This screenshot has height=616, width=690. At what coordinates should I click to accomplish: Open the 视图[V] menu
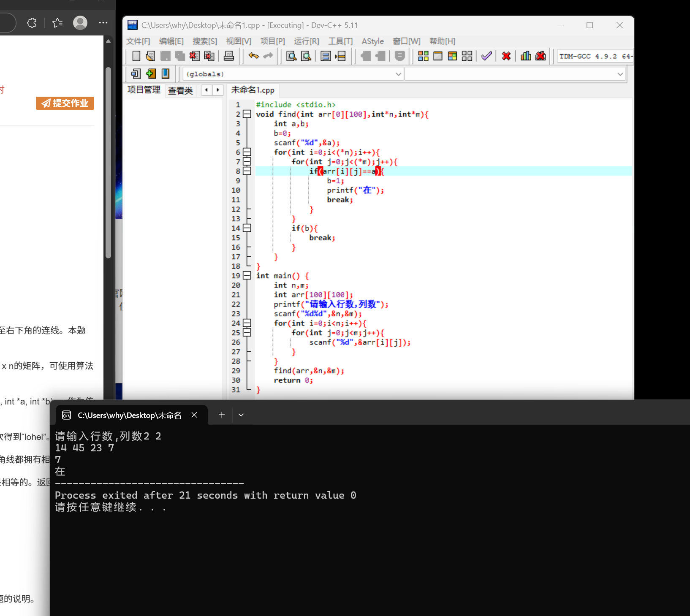(x=239, y=41)
